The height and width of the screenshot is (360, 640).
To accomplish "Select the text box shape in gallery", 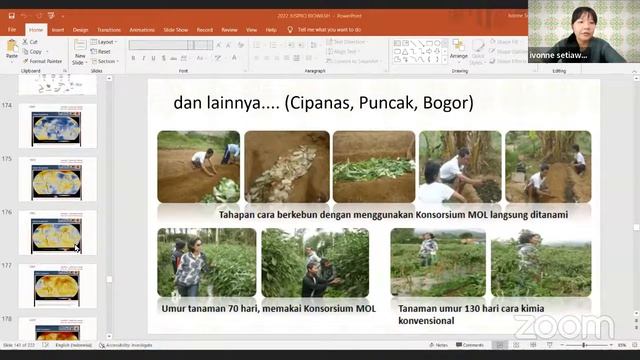I will pos(398,43).
